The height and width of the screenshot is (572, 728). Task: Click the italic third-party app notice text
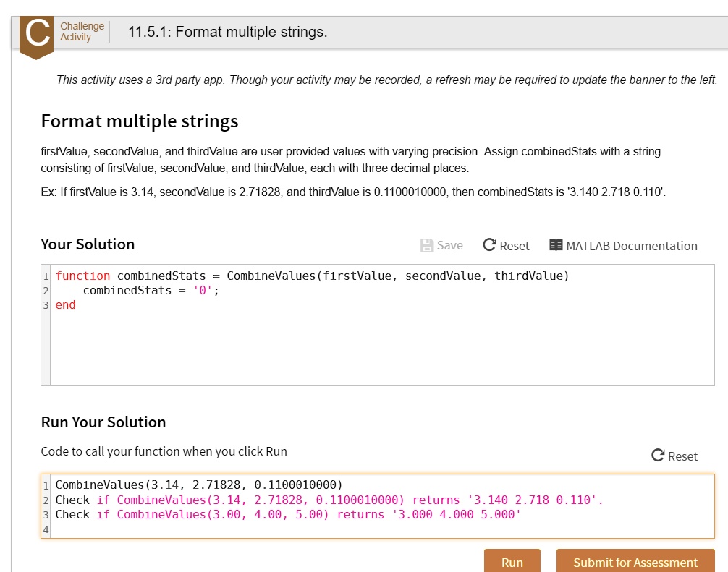[386, 80]
